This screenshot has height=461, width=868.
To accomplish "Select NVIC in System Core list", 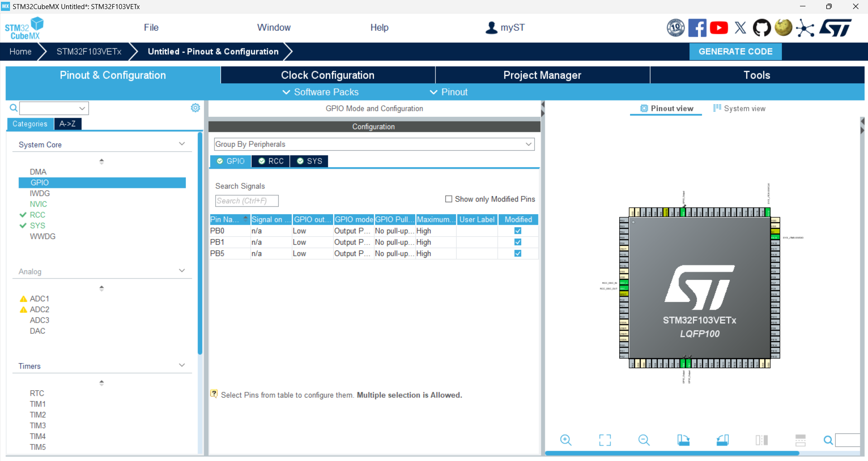I will click(x=38, y=204).
